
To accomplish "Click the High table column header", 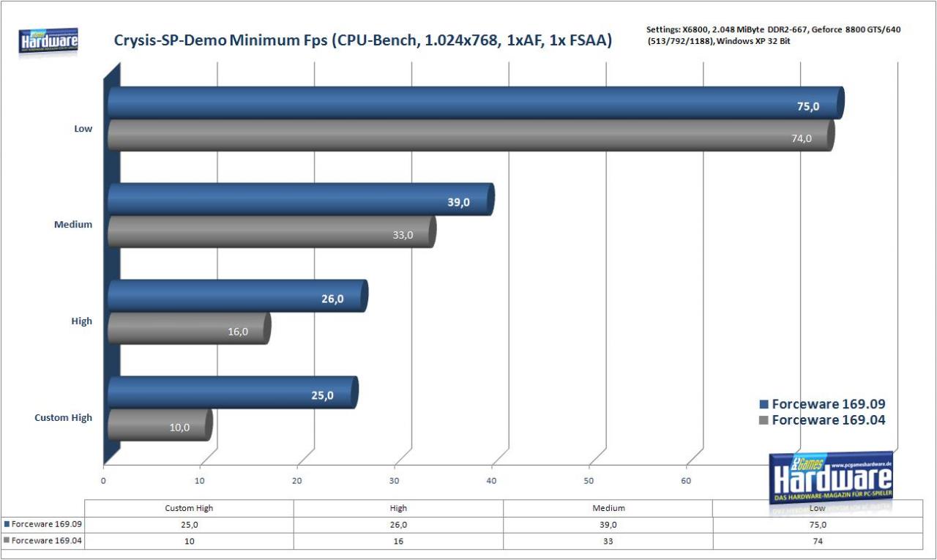I will 398,508.
